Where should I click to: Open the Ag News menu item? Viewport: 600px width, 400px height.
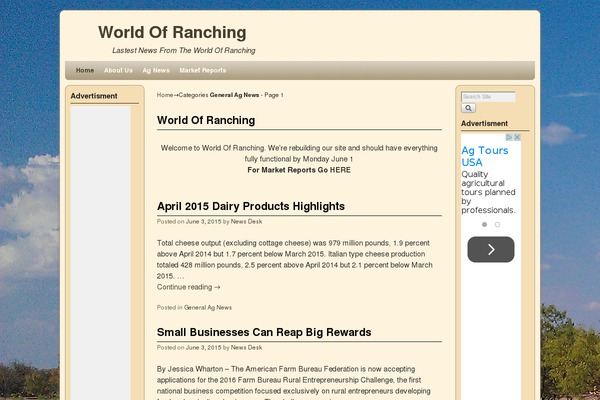pyautogui.click(x=156, y=70)
